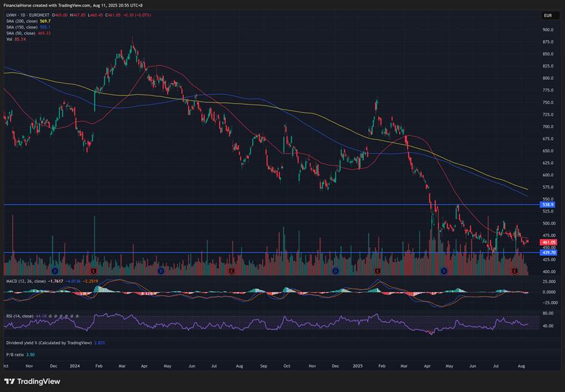Click the P/B ratio indicator label

(15, 355)
